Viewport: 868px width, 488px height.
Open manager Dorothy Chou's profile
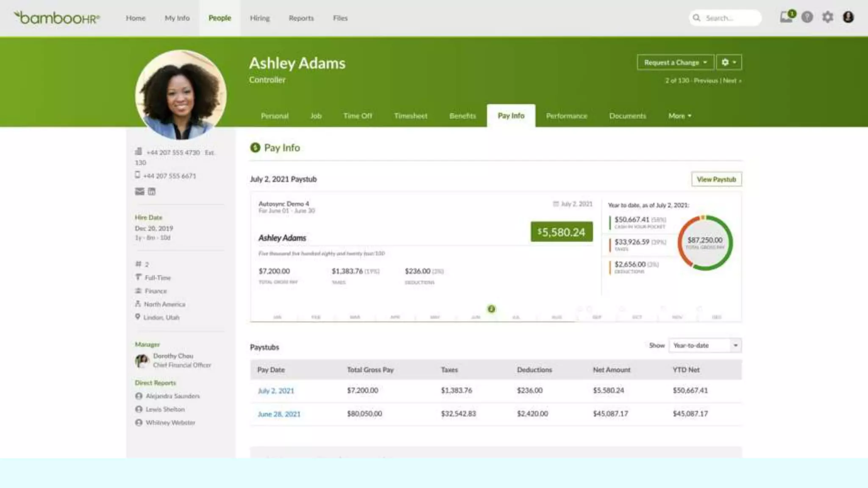(x=173, y=356)
